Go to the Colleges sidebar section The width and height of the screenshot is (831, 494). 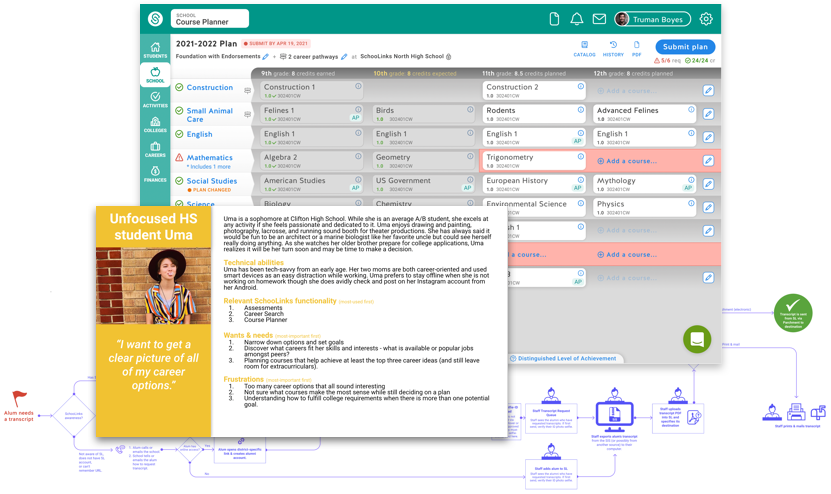[155, 124]
